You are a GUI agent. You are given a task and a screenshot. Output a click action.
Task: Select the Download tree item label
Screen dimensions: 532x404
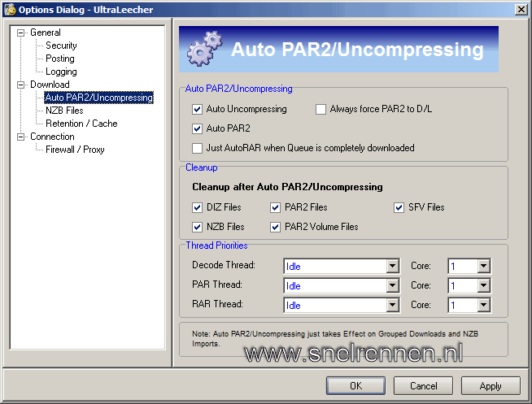point(50,85)
